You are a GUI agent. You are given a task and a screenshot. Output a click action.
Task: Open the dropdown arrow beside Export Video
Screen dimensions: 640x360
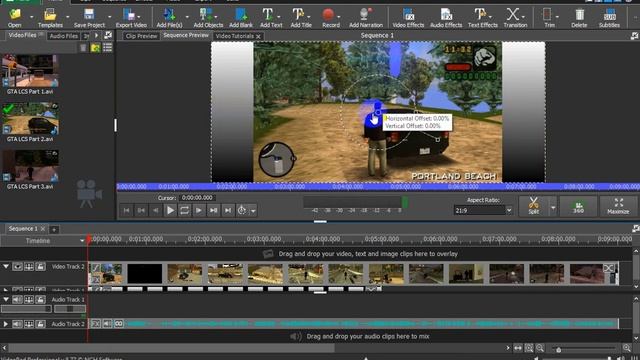[139, 16]
